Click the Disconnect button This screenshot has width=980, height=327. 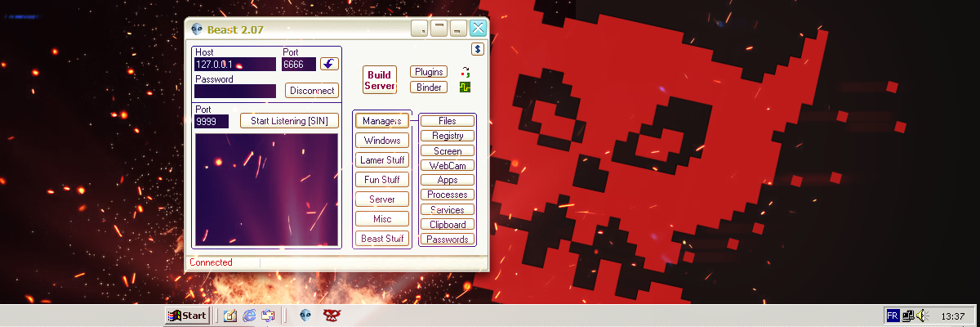tap(312, 91)
